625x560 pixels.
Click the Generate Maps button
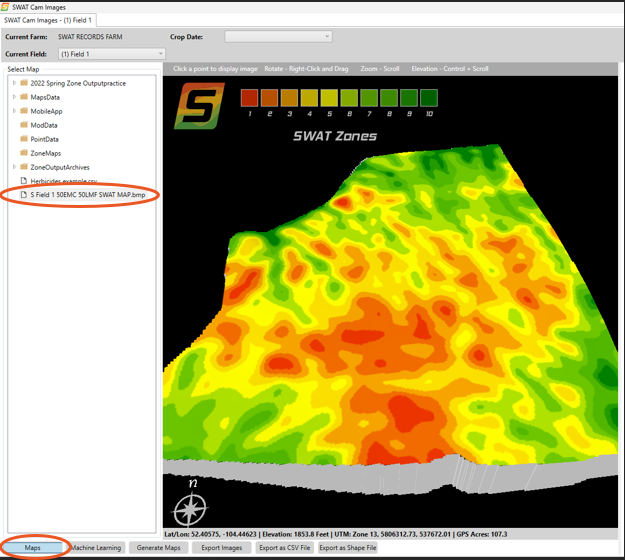click(159, 548)
